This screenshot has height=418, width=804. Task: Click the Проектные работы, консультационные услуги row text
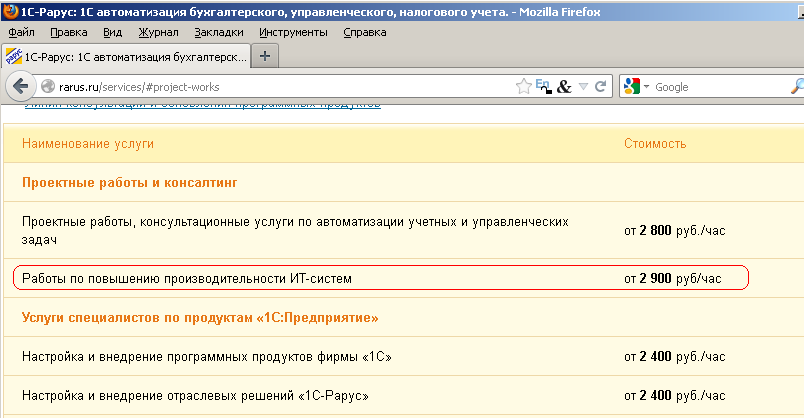click(x=295, y=230)
